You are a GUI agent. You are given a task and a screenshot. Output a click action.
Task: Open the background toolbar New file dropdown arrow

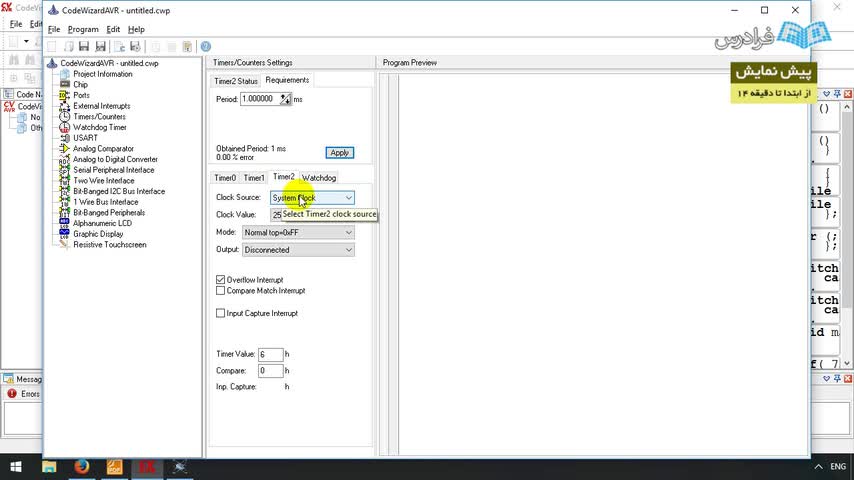(26, 41)
